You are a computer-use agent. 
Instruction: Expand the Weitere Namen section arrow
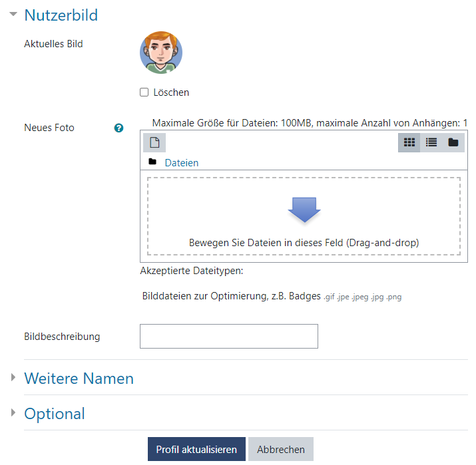[13, 378]
